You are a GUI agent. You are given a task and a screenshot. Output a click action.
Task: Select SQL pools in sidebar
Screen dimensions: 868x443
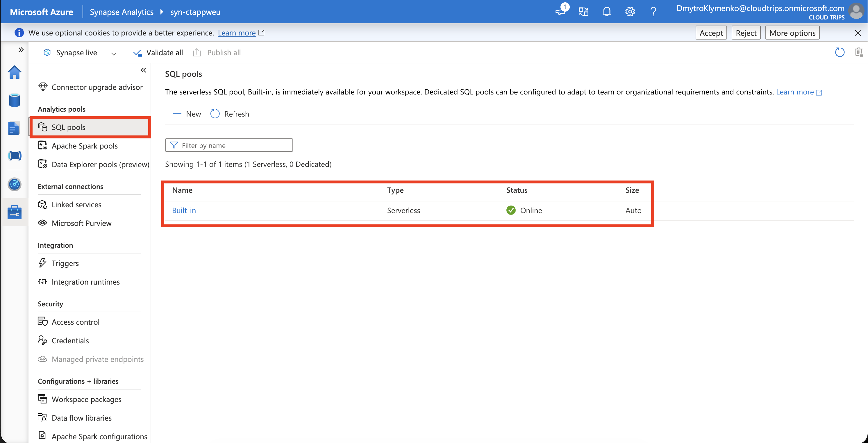90,127
